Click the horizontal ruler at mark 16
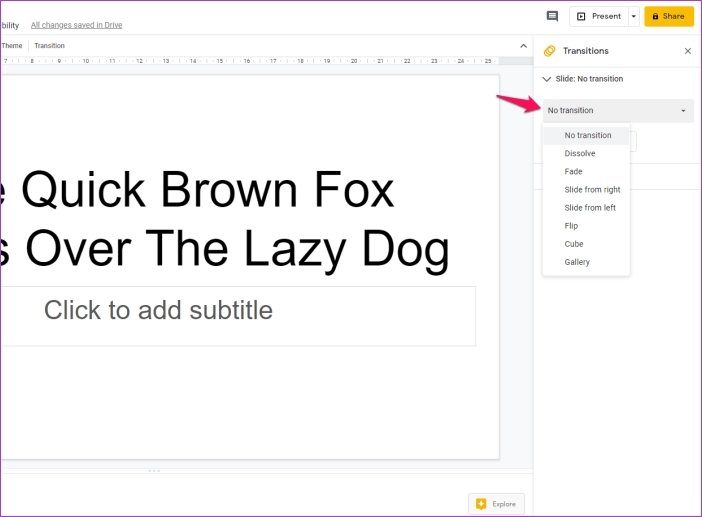 (247, 61)
